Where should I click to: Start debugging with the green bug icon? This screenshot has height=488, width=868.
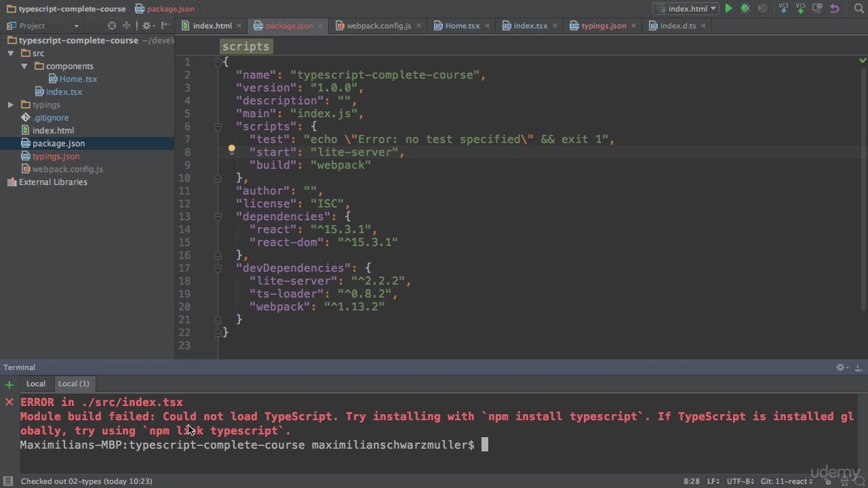[x=745, y=9]
